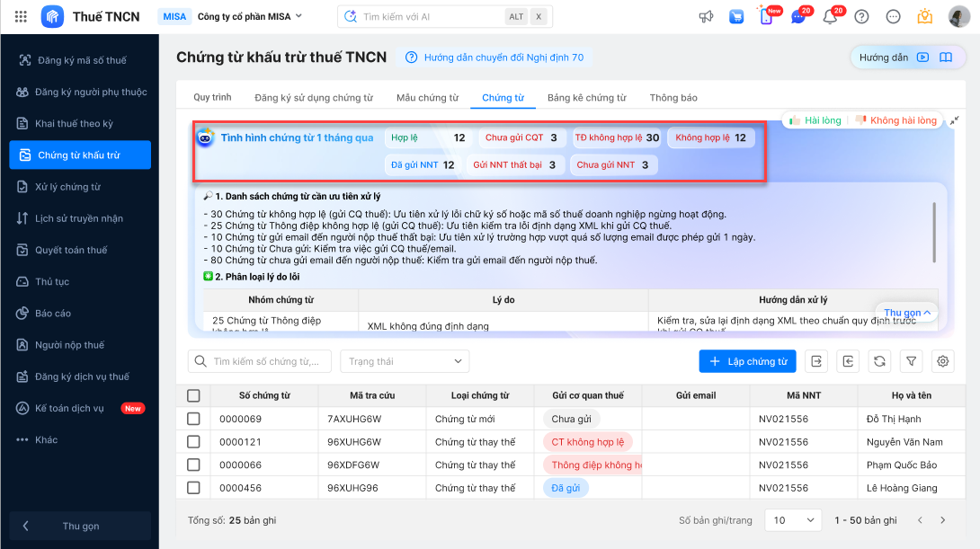Open the Trạng thái status dropdown
980x549 pixels.
pyautogui.click(x=404, y=361)
